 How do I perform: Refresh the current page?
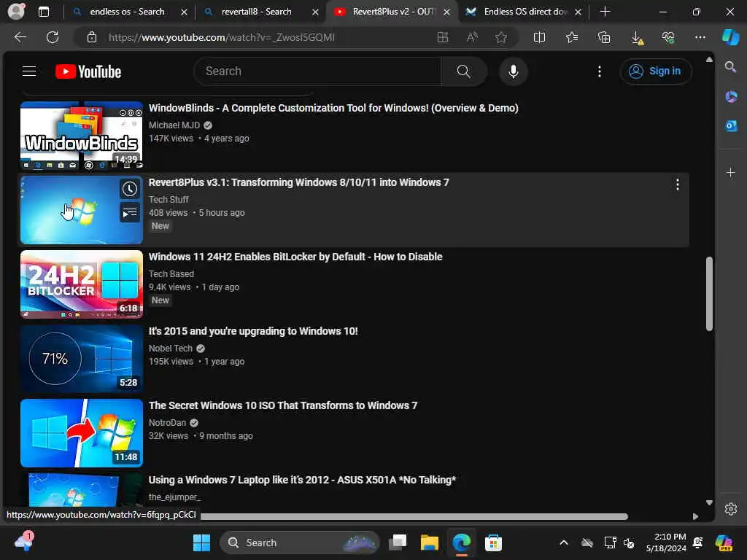click(53, 37)
